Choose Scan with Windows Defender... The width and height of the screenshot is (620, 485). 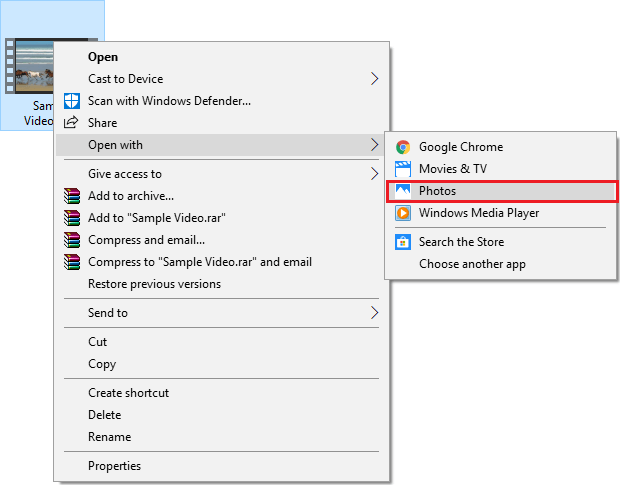[221, 101]
